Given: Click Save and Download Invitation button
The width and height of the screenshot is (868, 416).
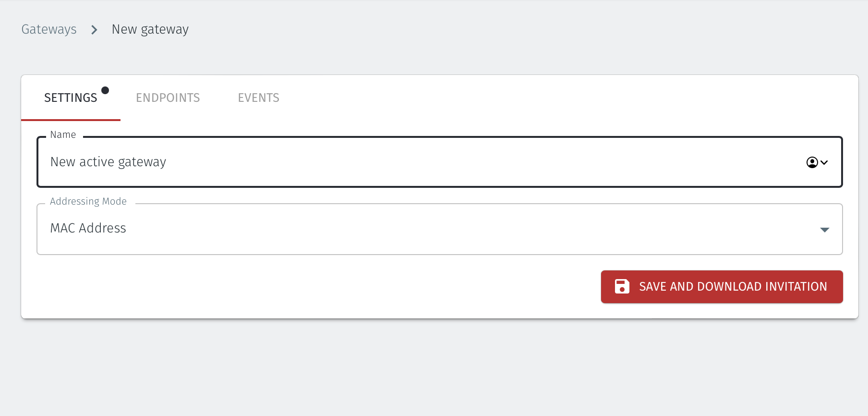Looking at the screenshot, I should click(x=732, y=287).
